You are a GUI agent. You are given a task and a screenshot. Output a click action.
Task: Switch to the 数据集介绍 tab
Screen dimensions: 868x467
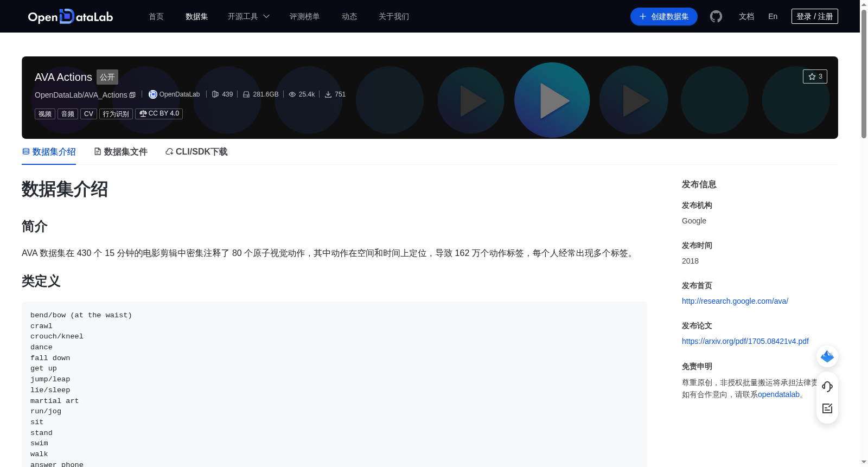[x=49, y=152]
